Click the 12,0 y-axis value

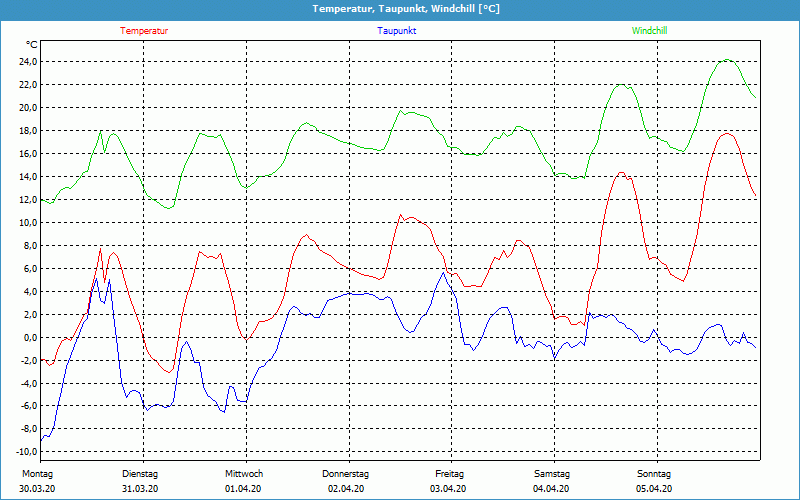pos(28,199)
